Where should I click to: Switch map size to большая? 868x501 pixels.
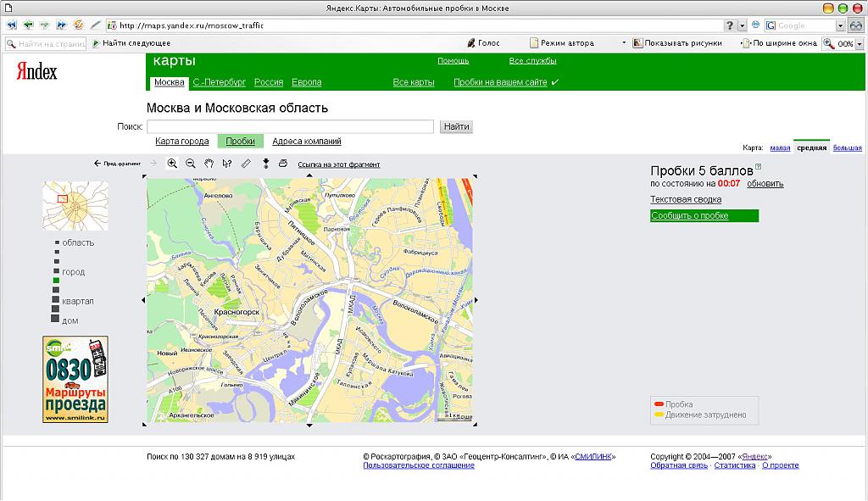(847, 148)
